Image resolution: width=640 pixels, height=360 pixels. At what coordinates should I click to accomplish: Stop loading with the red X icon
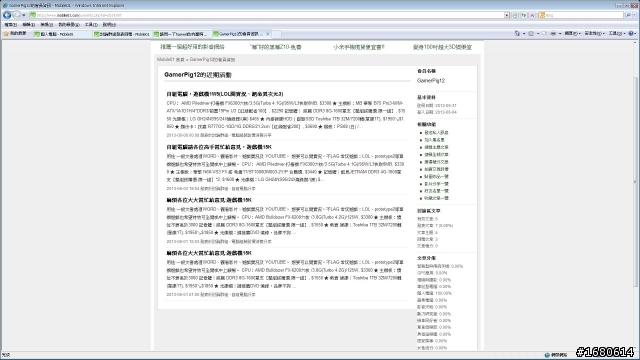532,15
